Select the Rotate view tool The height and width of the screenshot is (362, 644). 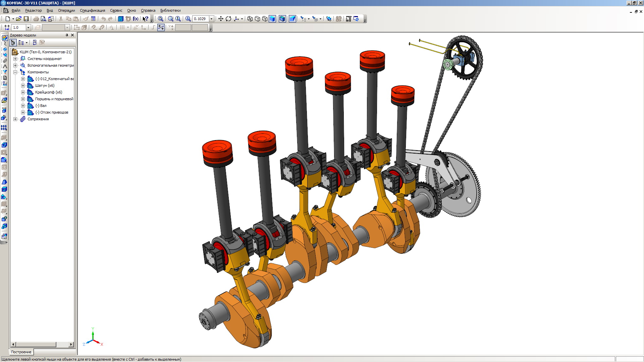pyautogui.click(x=228, y=19)
